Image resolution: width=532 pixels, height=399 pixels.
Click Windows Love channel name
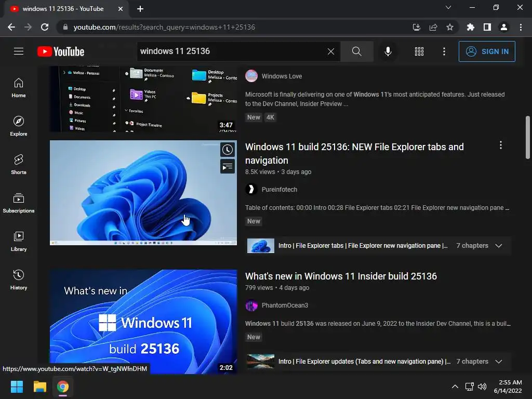coord(282,76)
